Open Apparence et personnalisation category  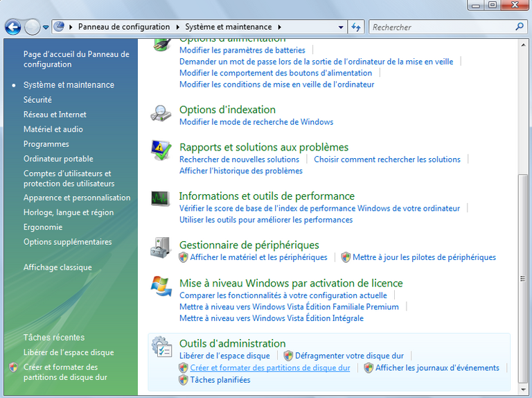[x=77, y=198]
